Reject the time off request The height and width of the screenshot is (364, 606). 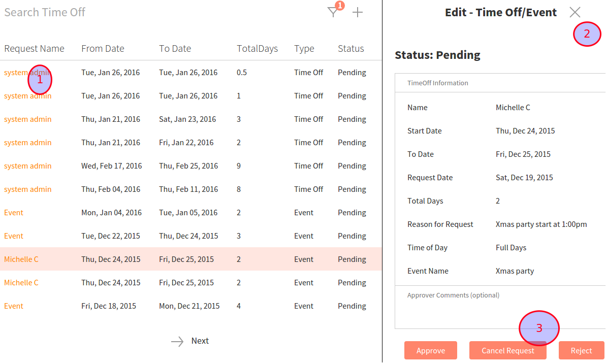click(581, 351)
